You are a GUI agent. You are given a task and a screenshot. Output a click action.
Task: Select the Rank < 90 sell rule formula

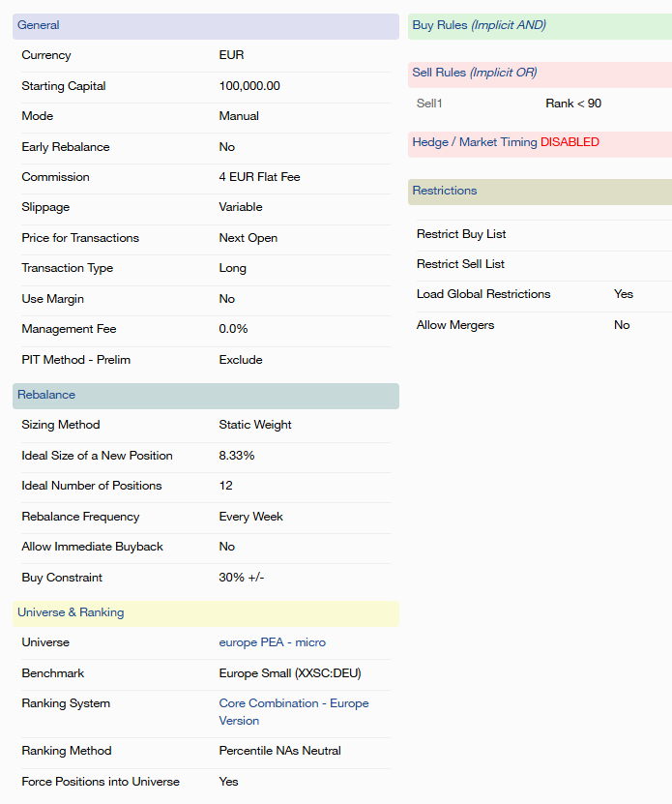pyautogui.click(x=572, y=104)
